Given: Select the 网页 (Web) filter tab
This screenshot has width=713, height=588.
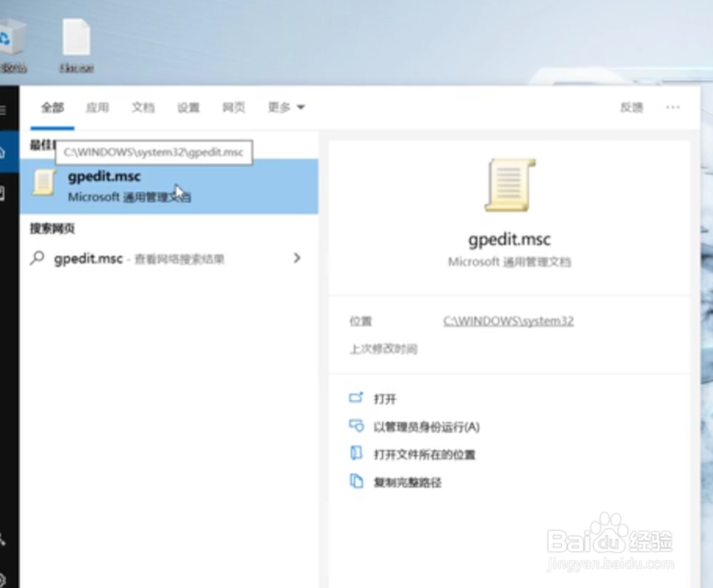Looking at the screenshot, I should (x=233, y=107).
